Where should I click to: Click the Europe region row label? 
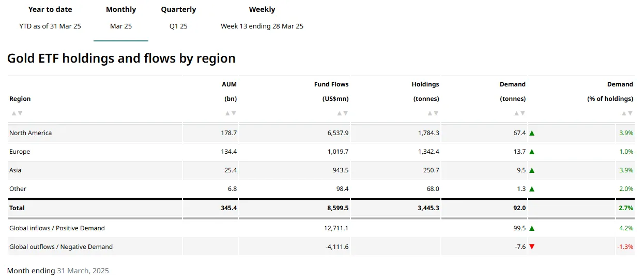[20, 152]
